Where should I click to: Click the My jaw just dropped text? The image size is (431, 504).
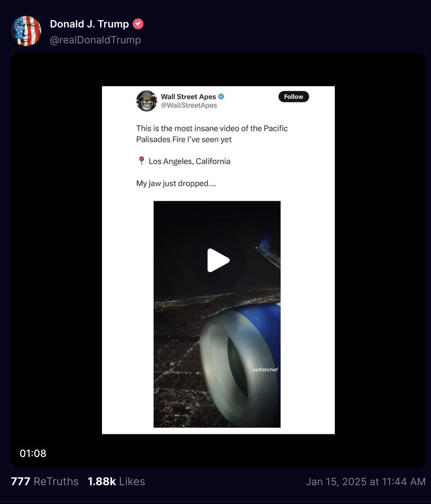176,183
